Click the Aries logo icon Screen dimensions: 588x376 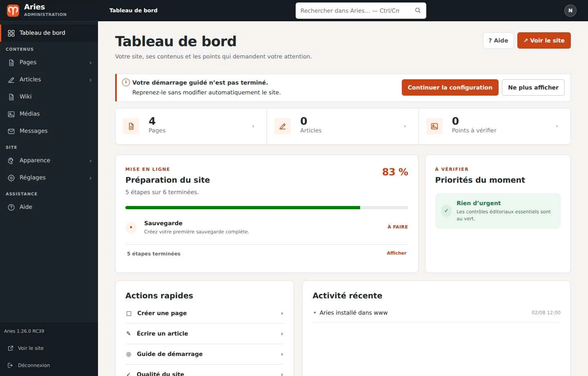coord(13,10)
